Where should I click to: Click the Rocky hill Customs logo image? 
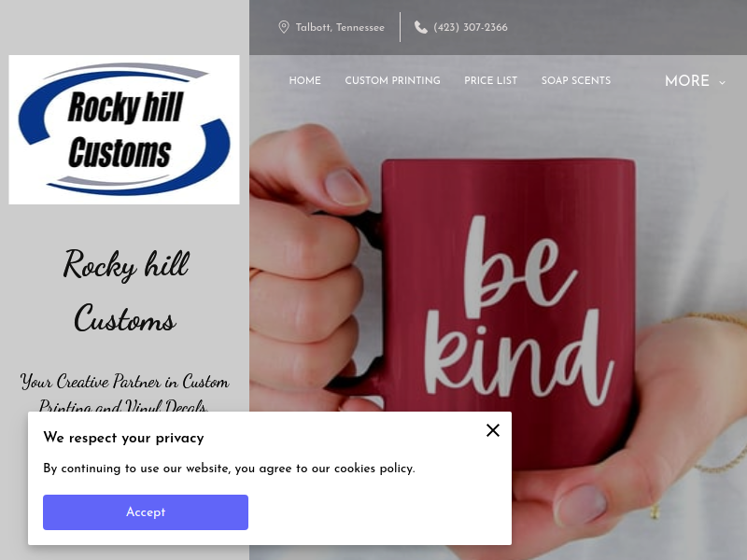click(124, 130)
